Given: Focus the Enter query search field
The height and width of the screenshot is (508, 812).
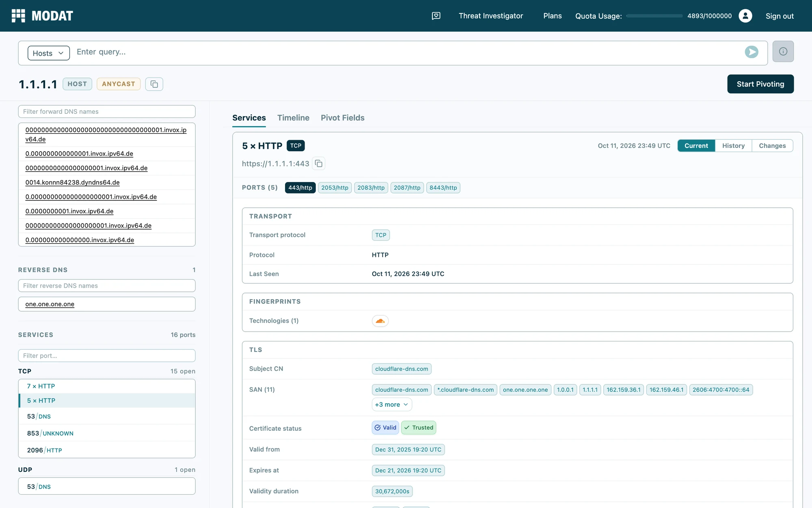Looking at the screenshot, I should coord(406,52).
